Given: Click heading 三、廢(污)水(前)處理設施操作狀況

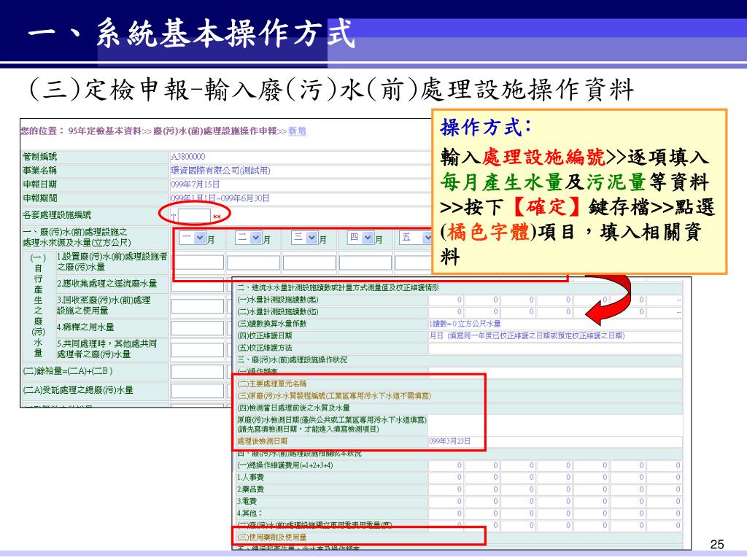Looking at the screenshot, I should (x=292, y=359).
